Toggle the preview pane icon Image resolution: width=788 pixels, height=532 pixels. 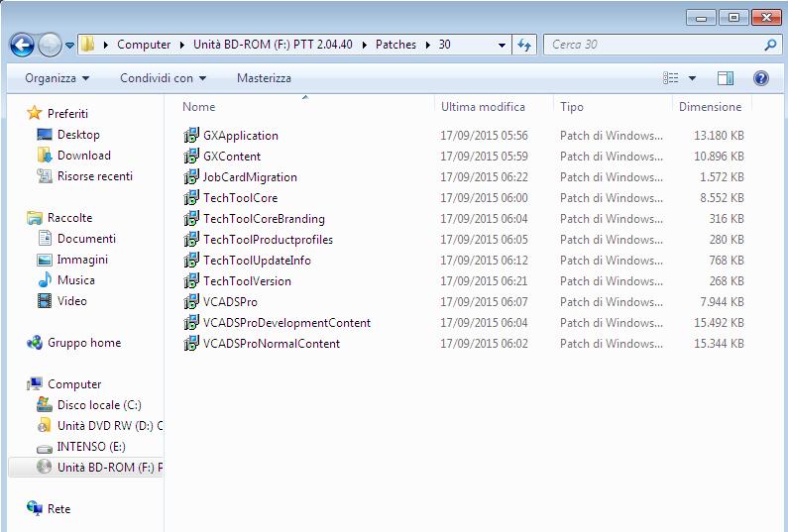[726, 78]
